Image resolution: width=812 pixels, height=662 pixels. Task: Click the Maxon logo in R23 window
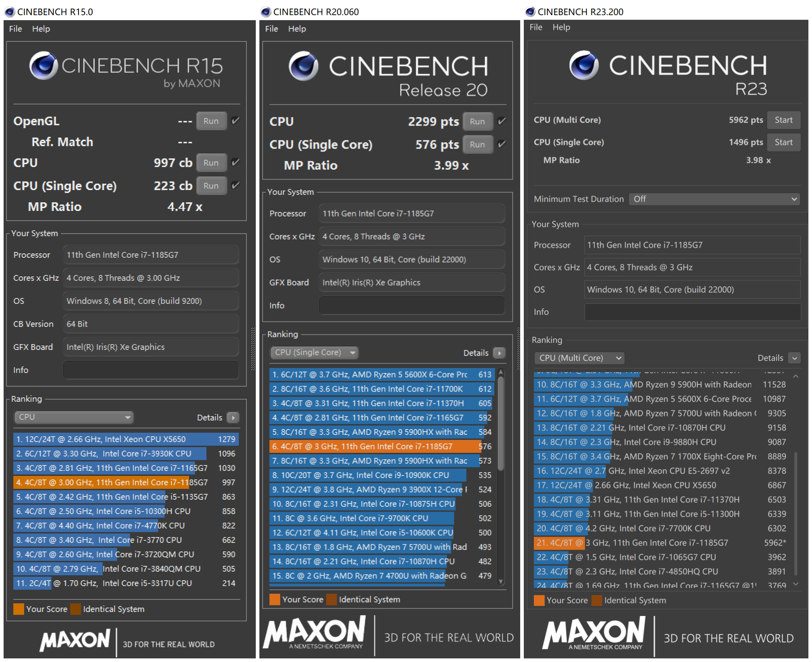594,634
